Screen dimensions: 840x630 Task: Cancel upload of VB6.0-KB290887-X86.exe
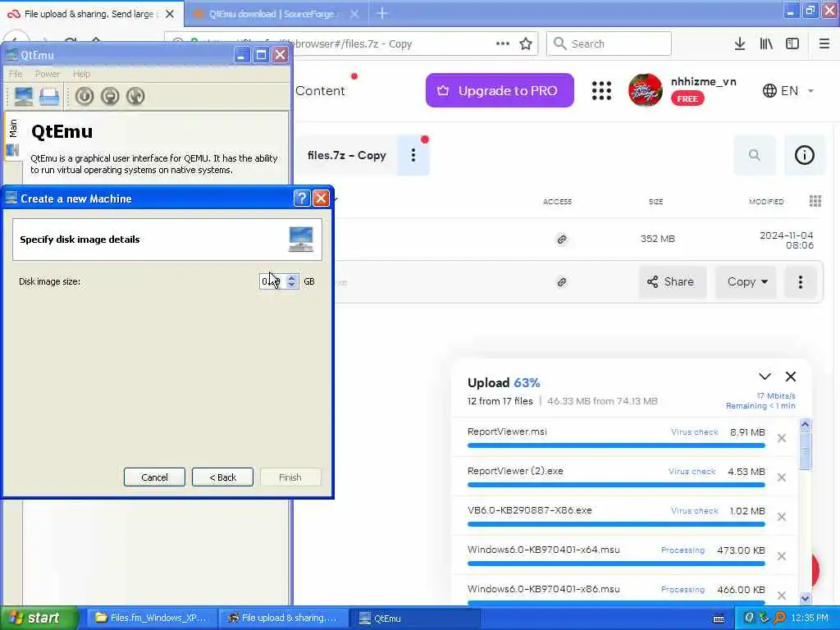[x=782, y=517]
